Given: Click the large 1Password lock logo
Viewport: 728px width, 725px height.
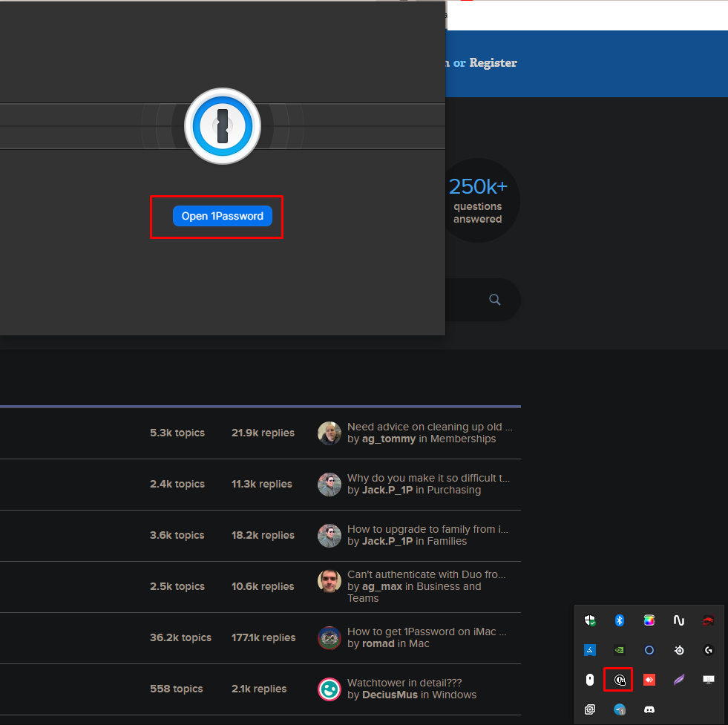Looking at the screenshot, I should (223, 126).
